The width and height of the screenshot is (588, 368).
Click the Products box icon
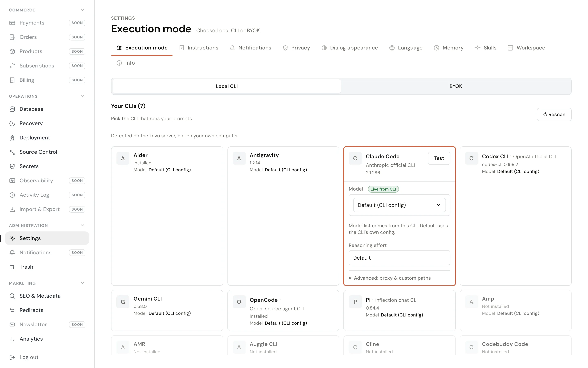[12, 52]
